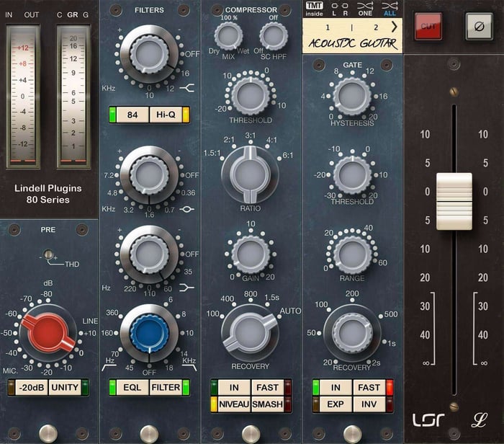Click the high shelf filter knob
The image size is (504, 444).
point(149,54)
